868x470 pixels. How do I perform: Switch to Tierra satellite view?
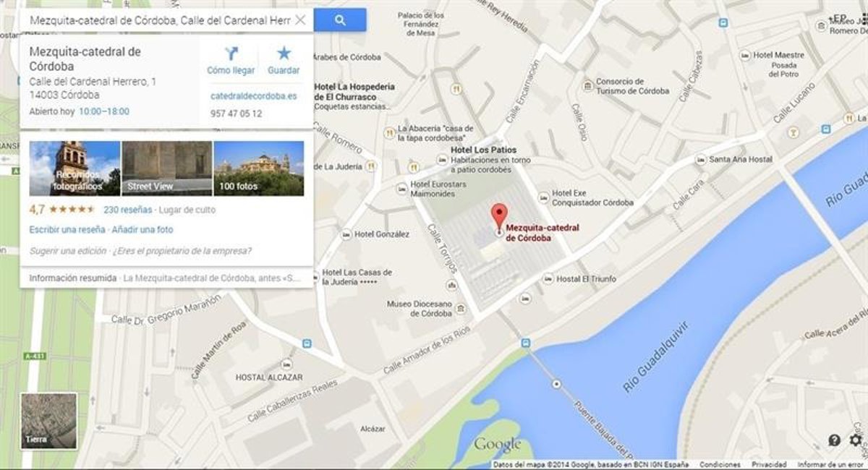coord(48,421)
